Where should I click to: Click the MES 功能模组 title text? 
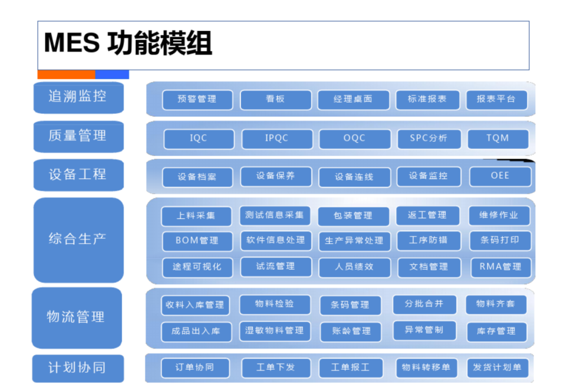point(128,44)
